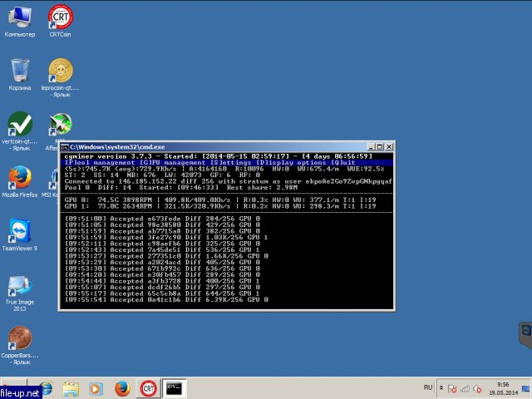Open the Компьютер desktop icon
Image resolution: width=532 pixels, height=399 pixels.
point(20,21)
